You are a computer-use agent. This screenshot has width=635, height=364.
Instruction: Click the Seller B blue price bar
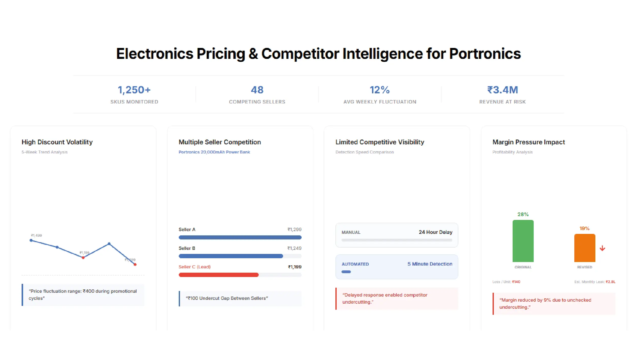pos(231,256)
